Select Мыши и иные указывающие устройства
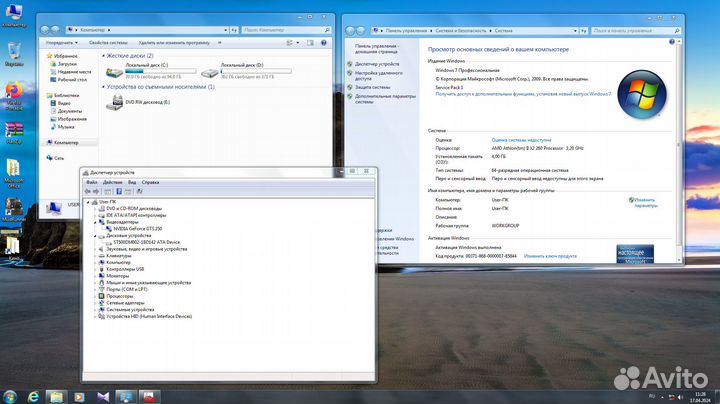 pos(148,283)
